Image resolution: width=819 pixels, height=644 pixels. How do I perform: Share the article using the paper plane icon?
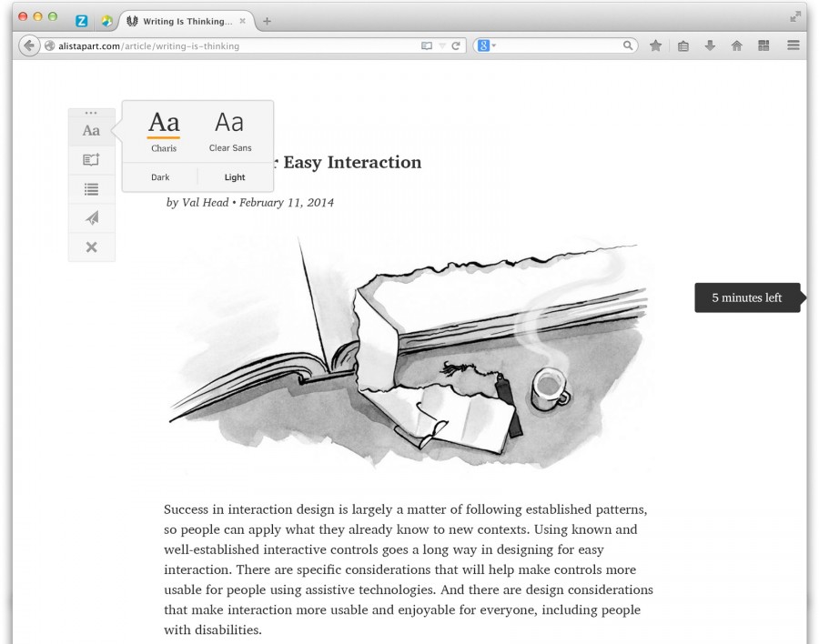pos(91,217)
